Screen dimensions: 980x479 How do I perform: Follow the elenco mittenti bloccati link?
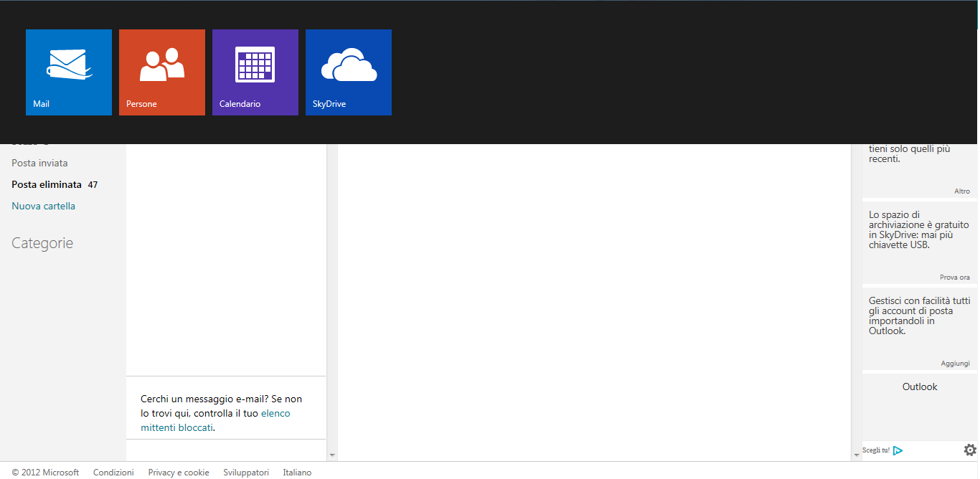click(215, 420)
